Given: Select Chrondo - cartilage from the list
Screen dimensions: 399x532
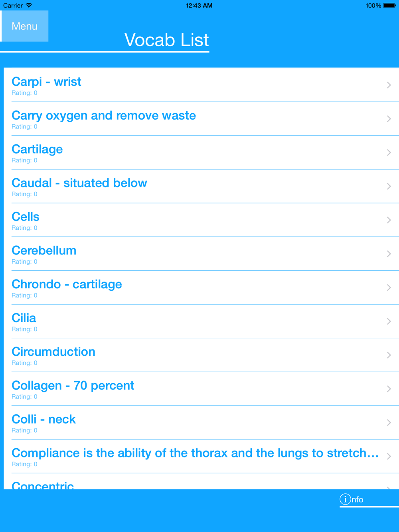Looking at the screenshot, I should pyautogui.click(x=201, y=288).
